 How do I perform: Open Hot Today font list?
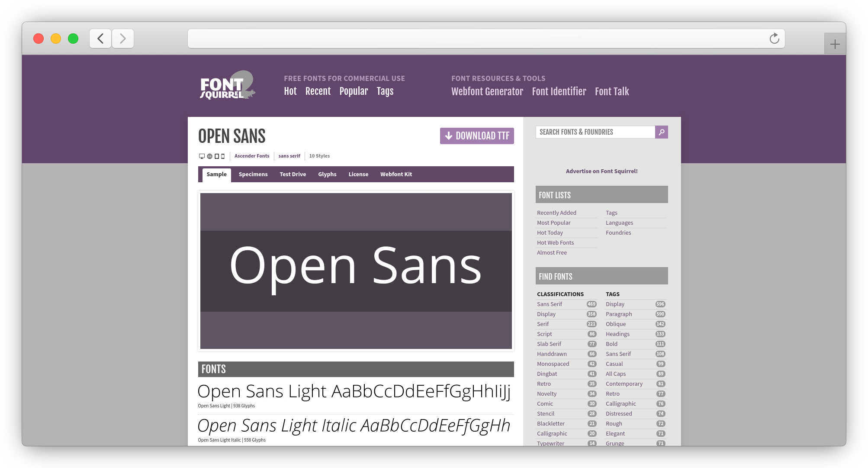tap(550, 233)
